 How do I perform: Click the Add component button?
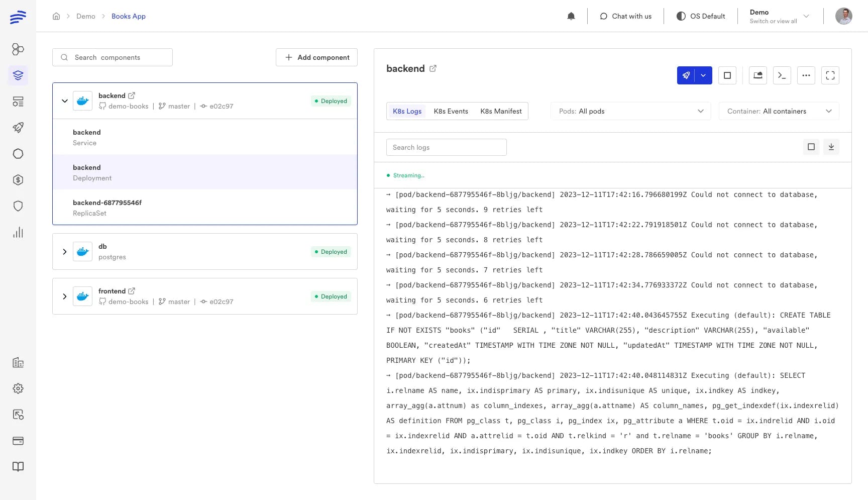(x=316, y=57)
